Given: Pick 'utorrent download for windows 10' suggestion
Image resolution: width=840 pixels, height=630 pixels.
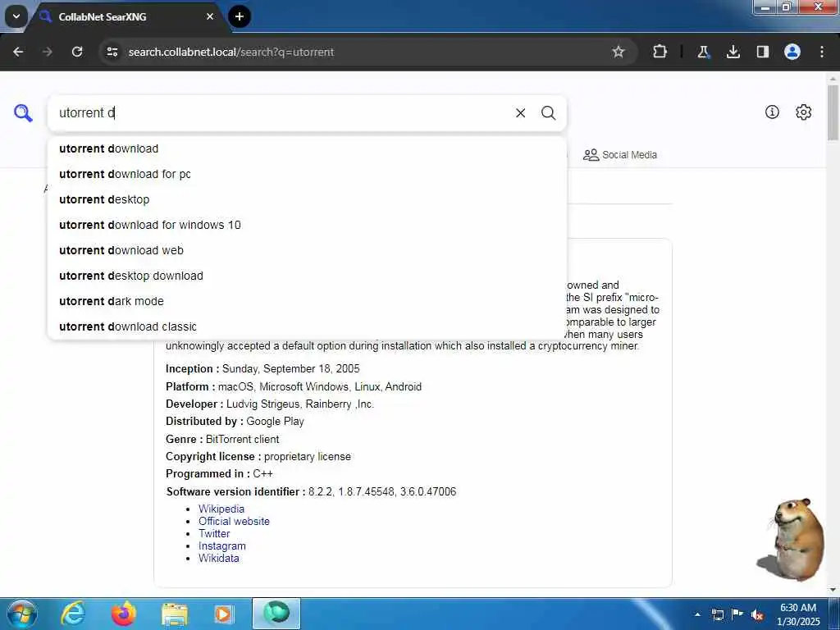Looking at the screenshot, I should (x=307, y=225).
